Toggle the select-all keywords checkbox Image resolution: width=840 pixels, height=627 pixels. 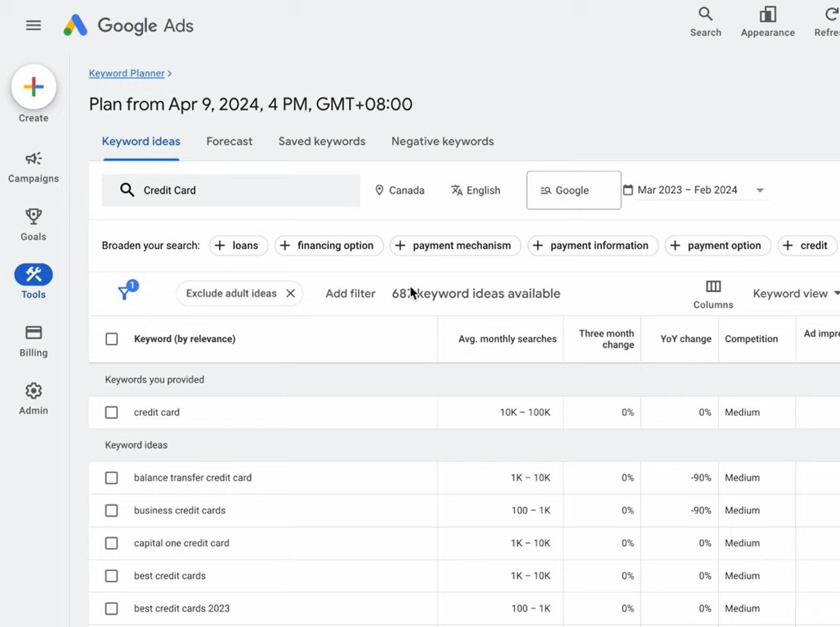[x=112, y=339]
